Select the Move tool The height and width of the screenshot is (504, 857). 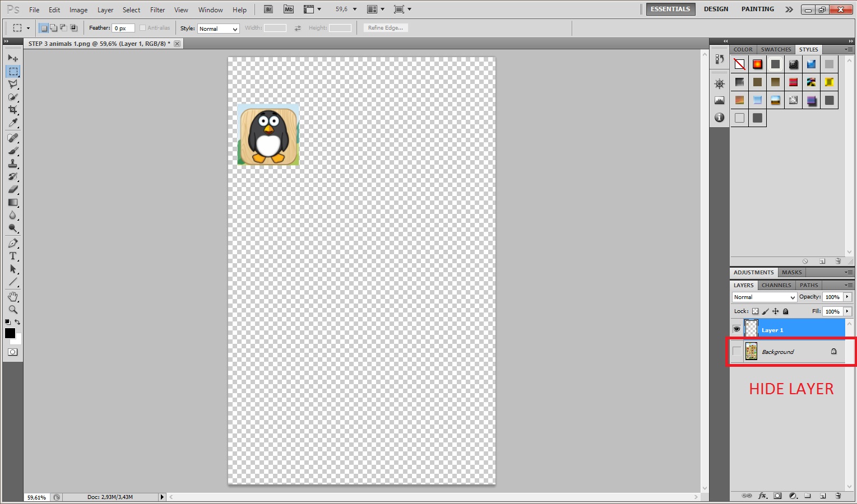click(x=13, y=58)
